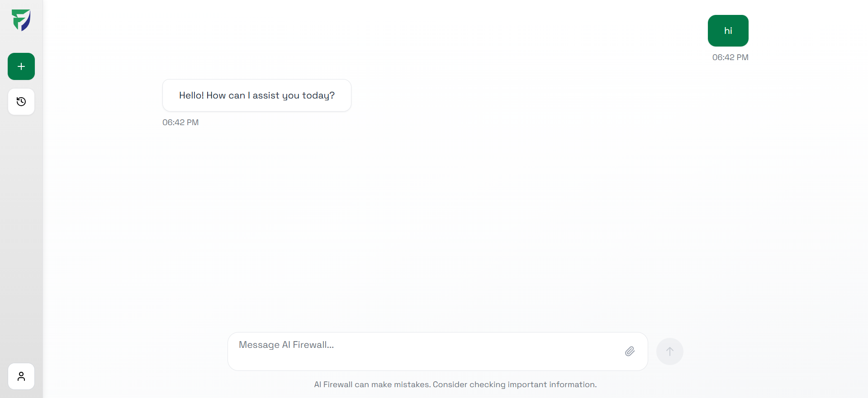Click the word "Hello!" in assistant reply
Viewport: 868px width, 398px height.
(x=191, y=95)
